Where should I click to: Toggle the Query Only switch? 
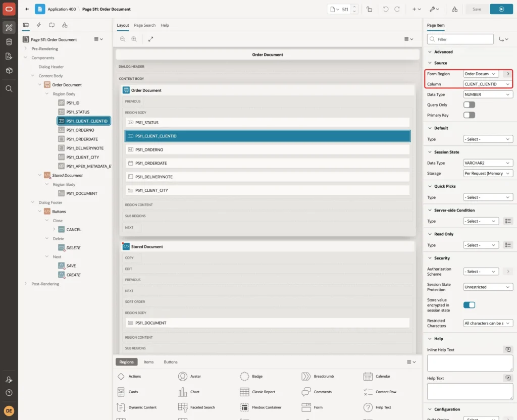coord(469,105)
